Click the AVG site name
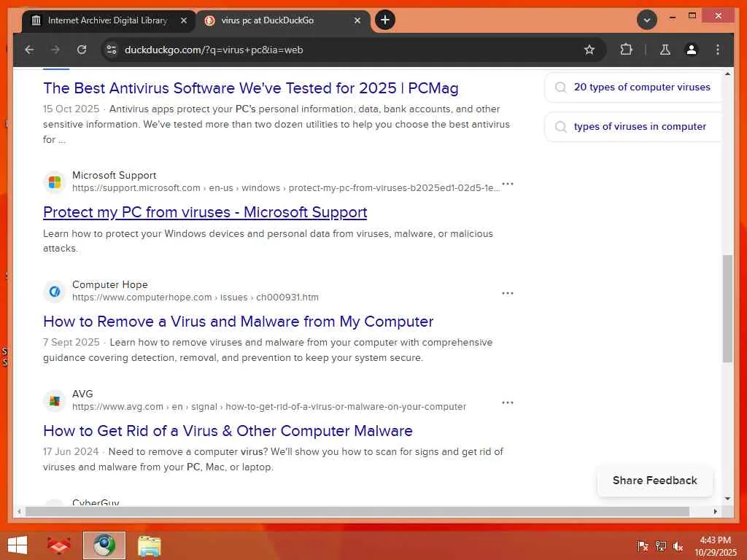The image size is (747, 560). (x=82, y=394)
